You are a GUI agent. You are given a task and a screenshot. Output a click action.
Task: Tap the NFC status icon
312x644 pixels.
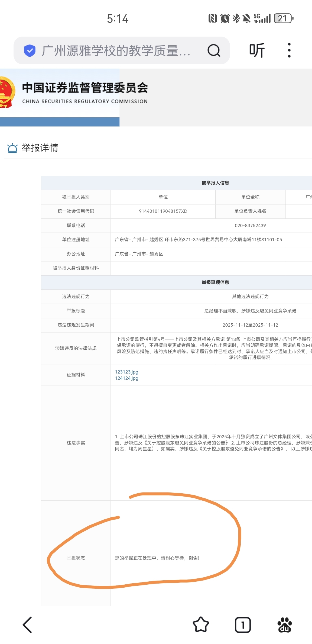[x=213, y=18]
